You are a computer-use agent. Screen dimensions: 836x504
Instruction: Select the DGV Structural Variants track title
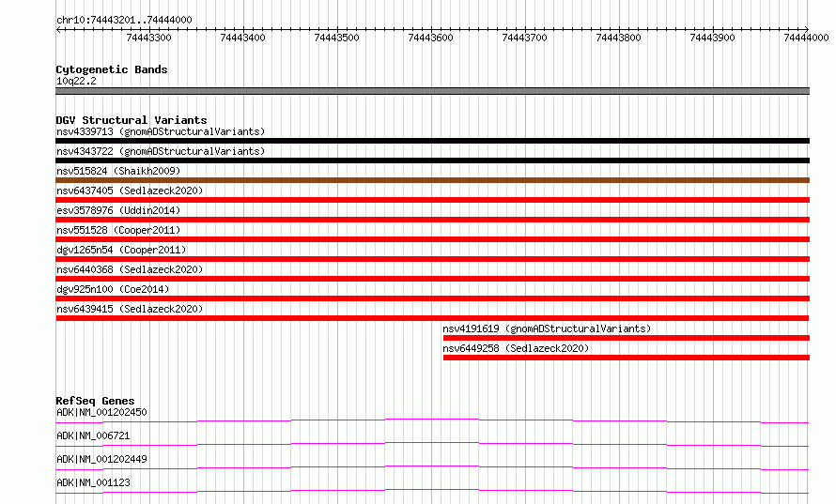pyautogui.click(x=132, y=120)
